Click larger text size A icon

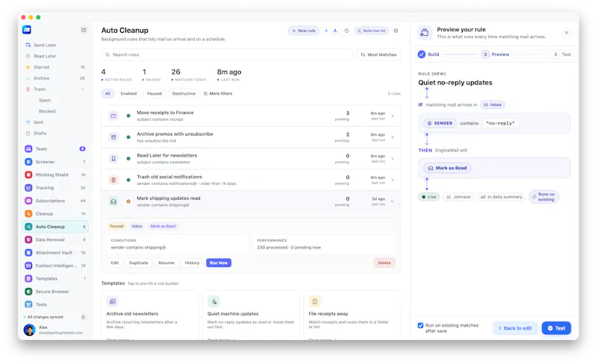335,31
